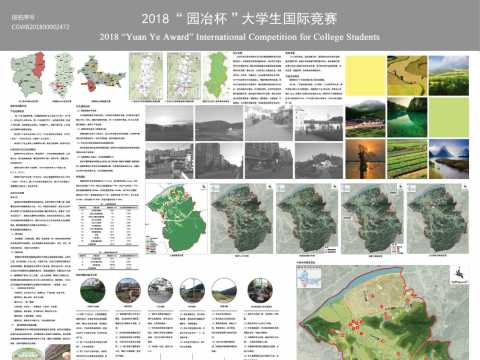Open the emerald green lake photo
The height and width of the screenshot is (360, 480).
coord(407,117)
